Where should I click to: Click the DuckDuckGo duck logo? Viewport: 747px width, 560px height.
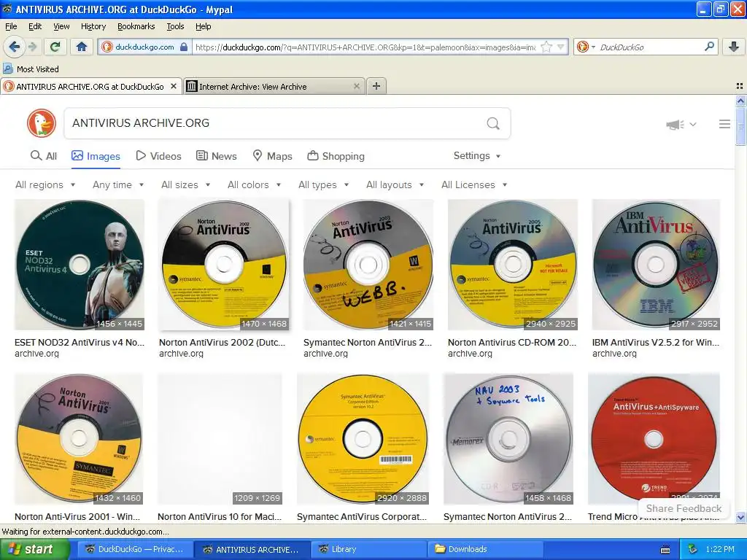coord(42,122)
